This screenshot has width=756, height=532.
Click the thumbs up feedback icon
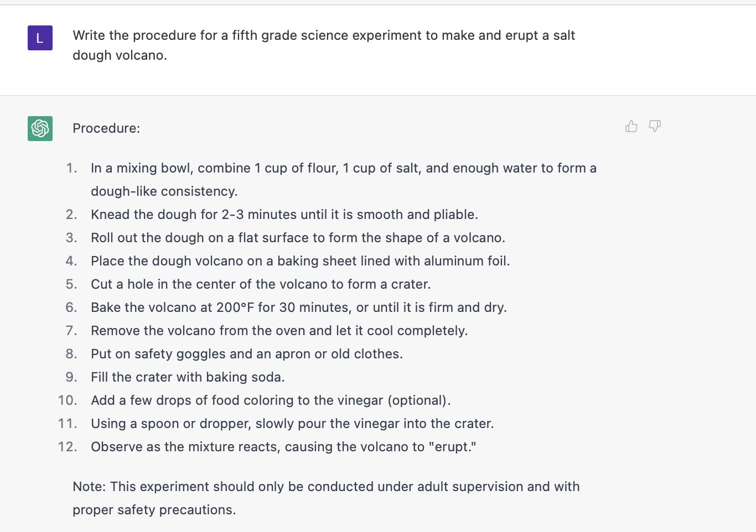pyautogui.click(x=631, y=127)
